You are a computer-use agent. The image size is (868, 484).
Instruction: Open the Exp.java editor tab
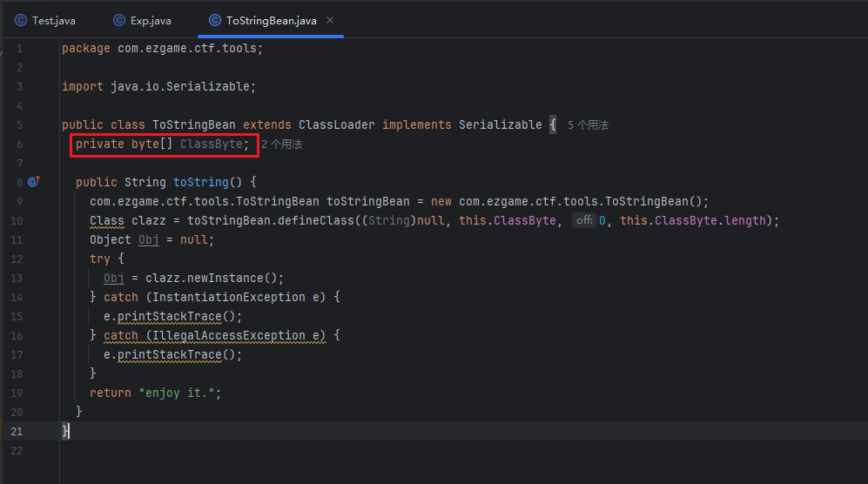click(150, 20)
